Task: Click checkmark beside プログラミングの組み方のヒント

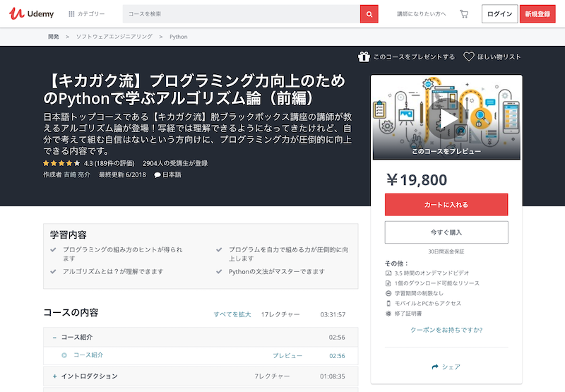Action: pos(54,249)
